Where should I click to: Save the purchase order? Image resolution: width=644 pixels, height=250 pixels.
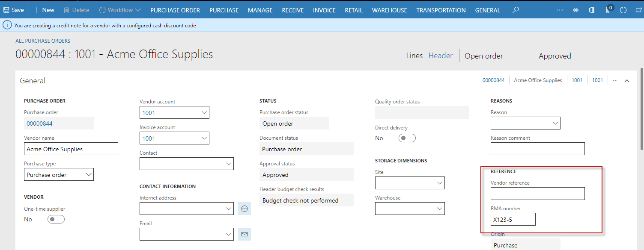(14, 9)
